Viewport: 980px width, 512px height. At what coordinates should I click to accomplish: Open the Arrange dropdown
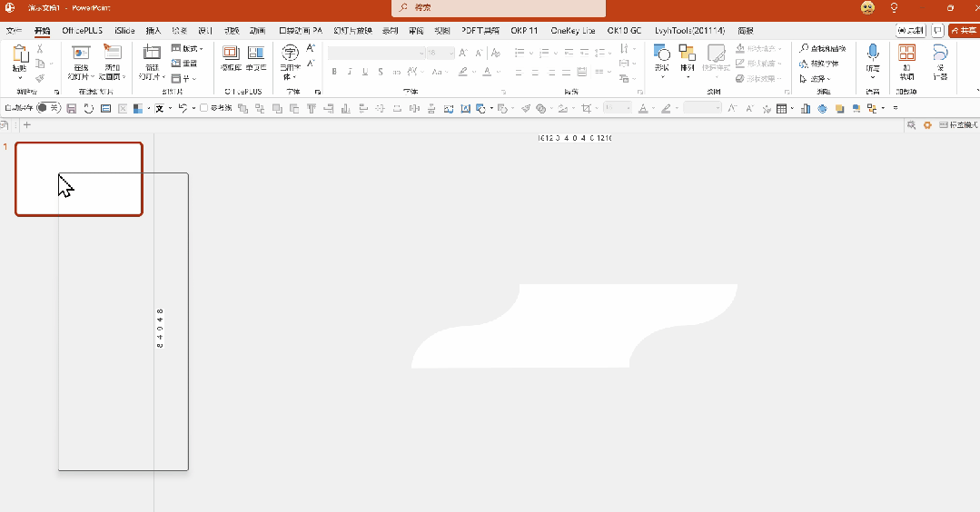688,61
